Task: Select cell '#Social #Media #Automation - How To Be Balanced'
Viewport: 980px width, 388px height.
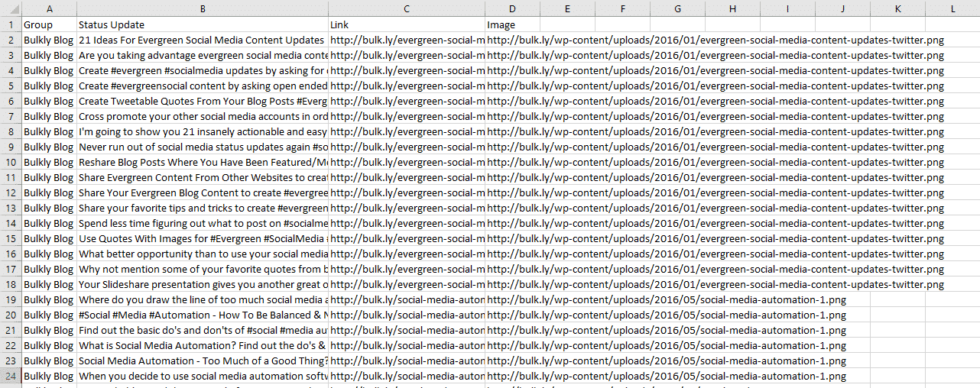Action: coord(203,315)
